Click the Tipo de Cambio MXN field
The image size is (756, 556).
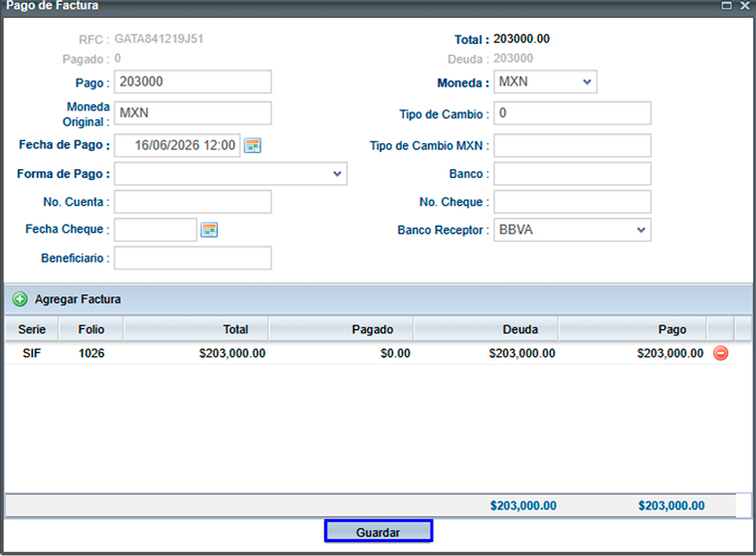(x=572, y=145)
